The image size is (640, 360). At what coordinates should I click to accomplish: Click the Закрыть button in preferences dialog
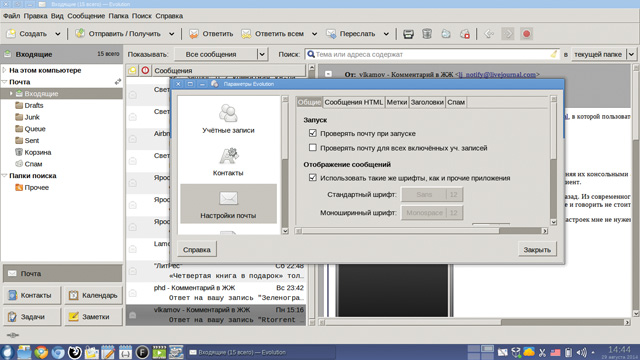(537, 249)
